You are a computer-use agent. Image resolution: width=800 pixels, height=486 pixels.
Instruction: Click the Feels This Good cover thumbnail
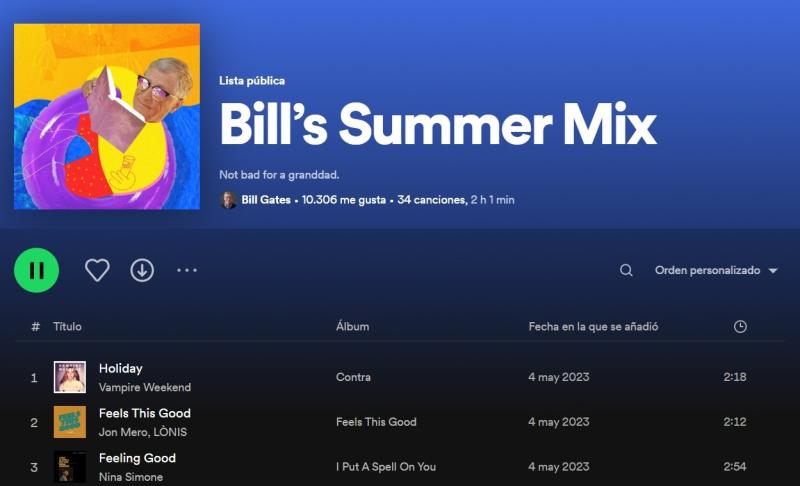tap(70, 422)
